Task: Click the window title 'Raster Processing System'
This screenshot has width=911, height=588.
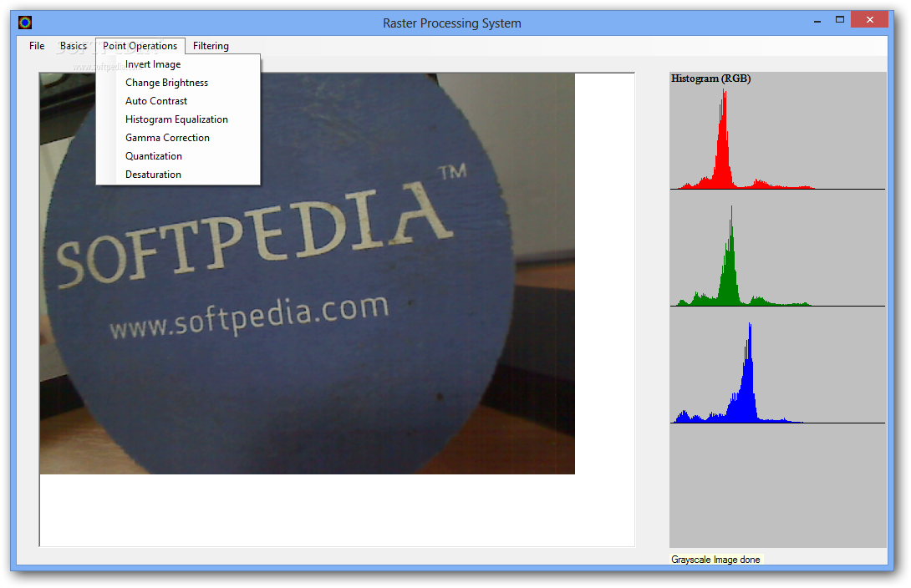Action: 452,23
